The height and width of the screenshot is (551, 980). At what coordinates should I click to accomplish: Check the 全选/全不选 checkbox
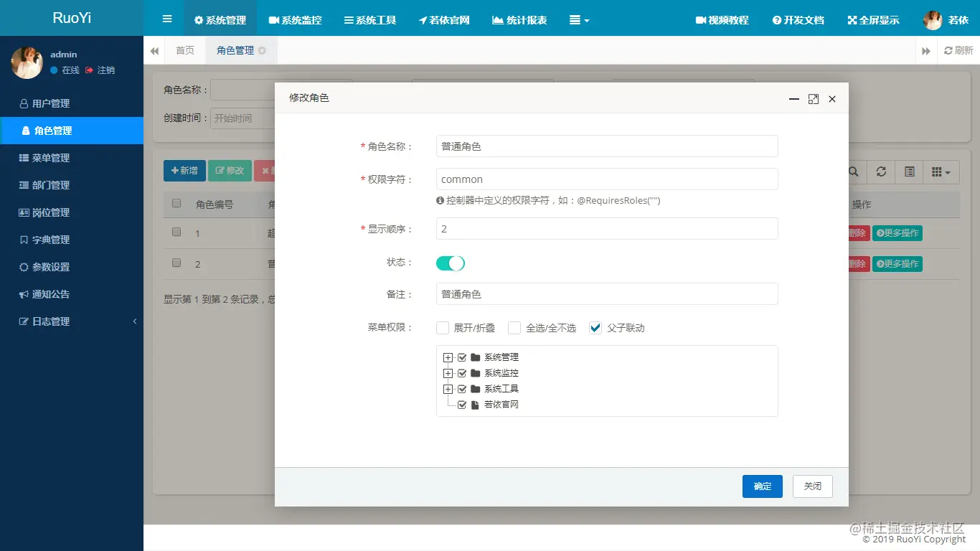click(x=514, y=328)
